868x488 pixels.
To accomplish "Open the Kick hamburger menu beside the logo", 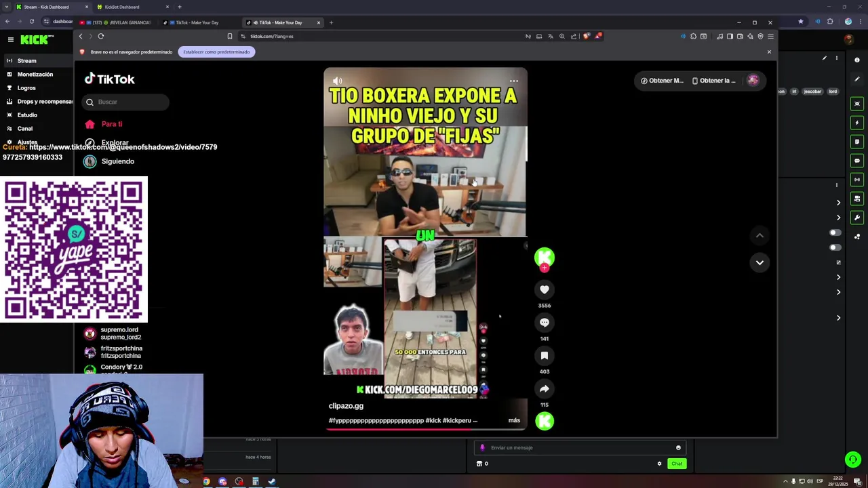I will tap(11, 40).
